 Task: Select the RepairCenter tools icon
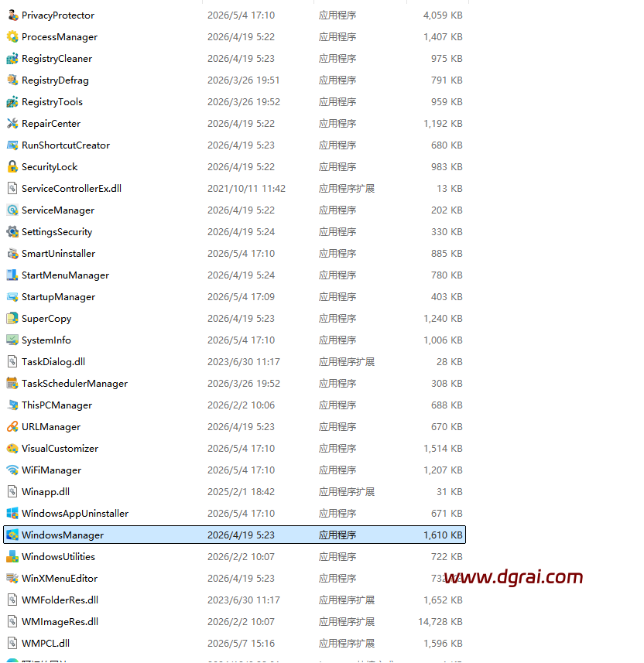(x=12, y=124)
